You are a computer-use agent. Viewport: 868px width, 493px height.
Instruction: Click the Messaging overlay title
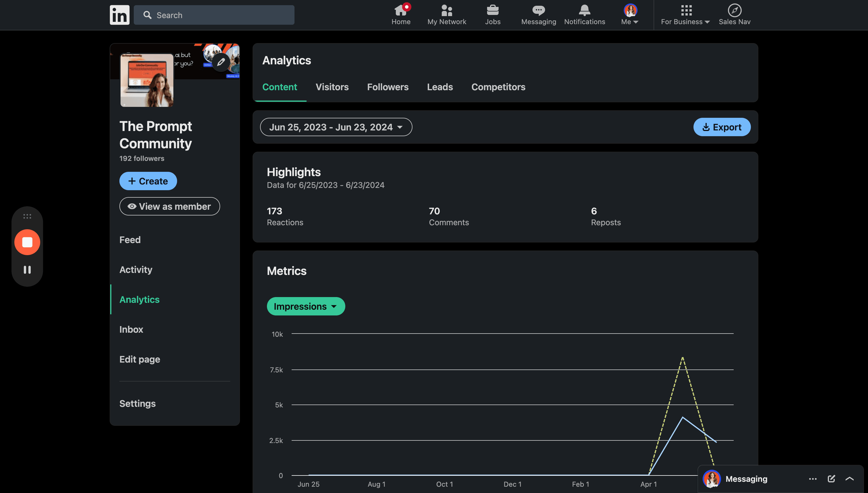746,479
